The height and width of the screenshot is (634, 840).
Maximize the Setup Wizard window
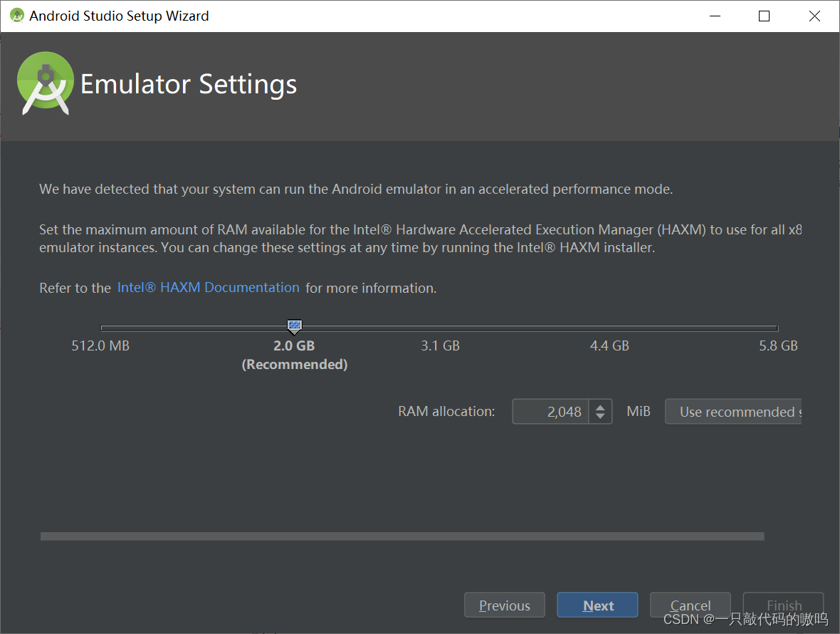pyautogui.click(x=764, y=16)
